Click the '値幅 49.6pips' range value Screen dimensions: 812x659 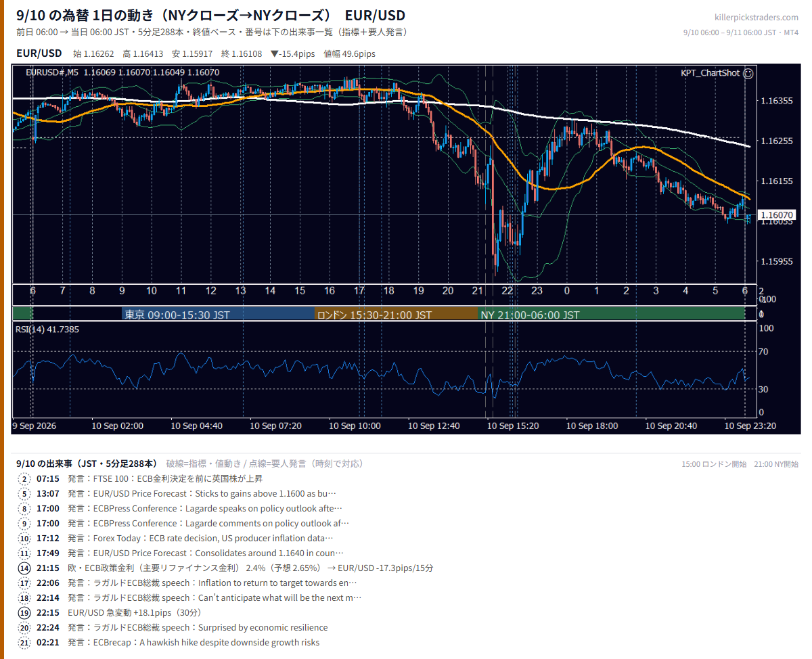click(350, 54)
